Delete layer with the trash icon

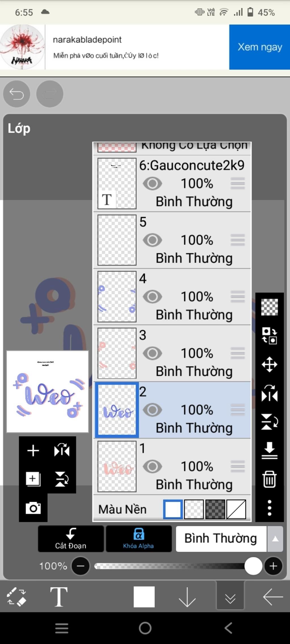coord(269,479)
